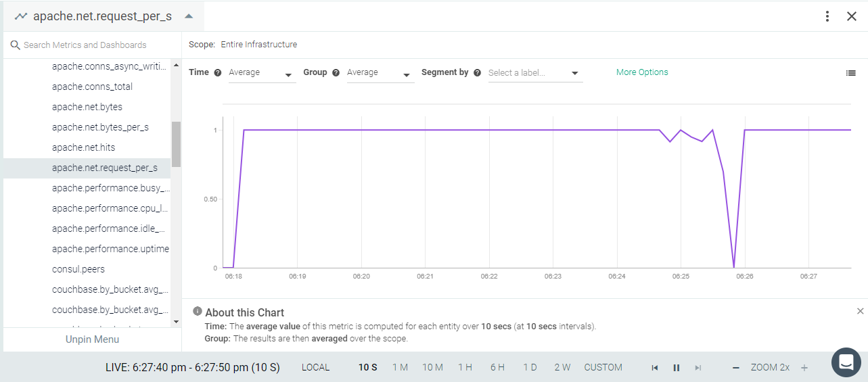Select the 1 D time range
This screenshot has width=868, height=382.
coord(530,368)
